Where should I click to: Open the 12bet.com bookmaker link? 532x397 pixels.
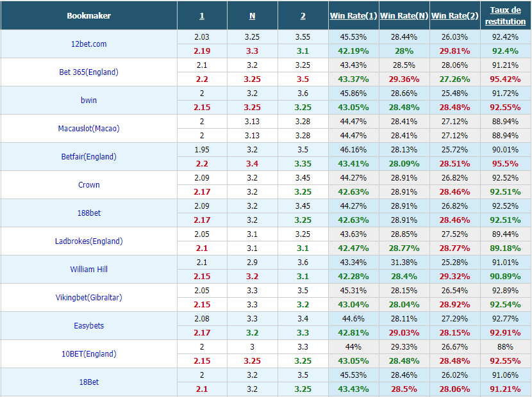88,44
